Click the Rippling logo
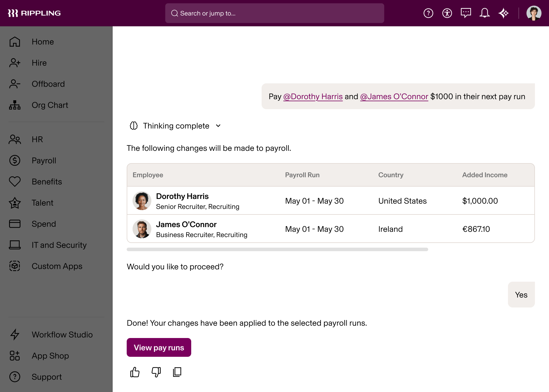The image size is (549, 392). [x=34, y=13]
